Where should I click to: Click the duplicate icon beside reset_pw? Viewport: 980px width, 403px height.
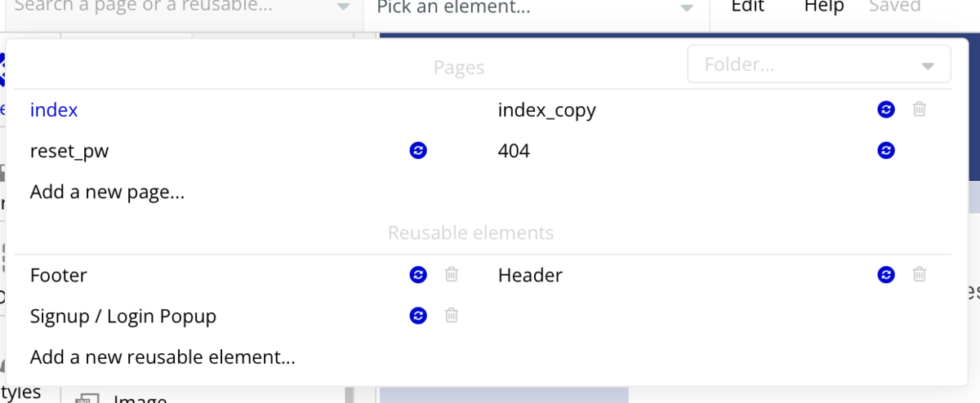tap(418, 151)
